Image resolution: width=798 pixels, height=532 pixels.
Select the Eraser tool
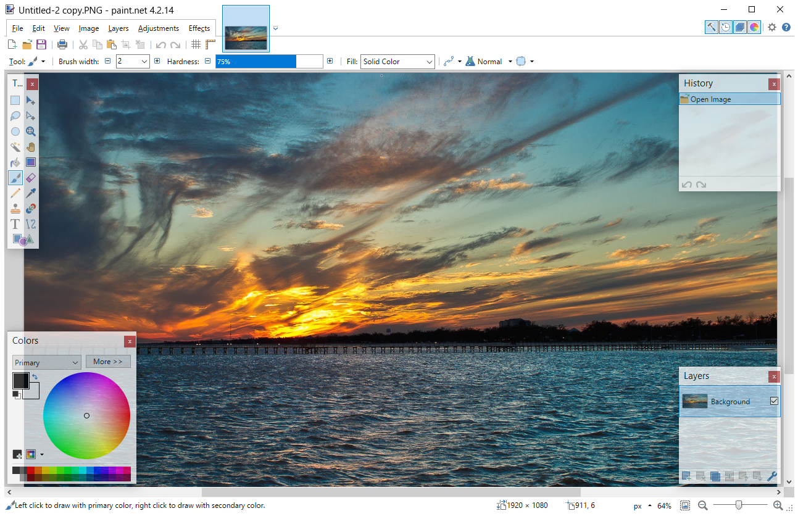31,178
